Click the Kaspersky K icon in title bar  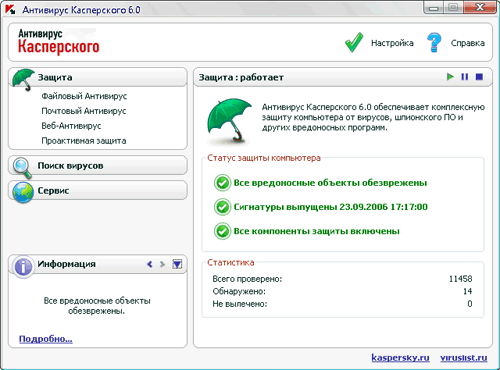[10, 9]
